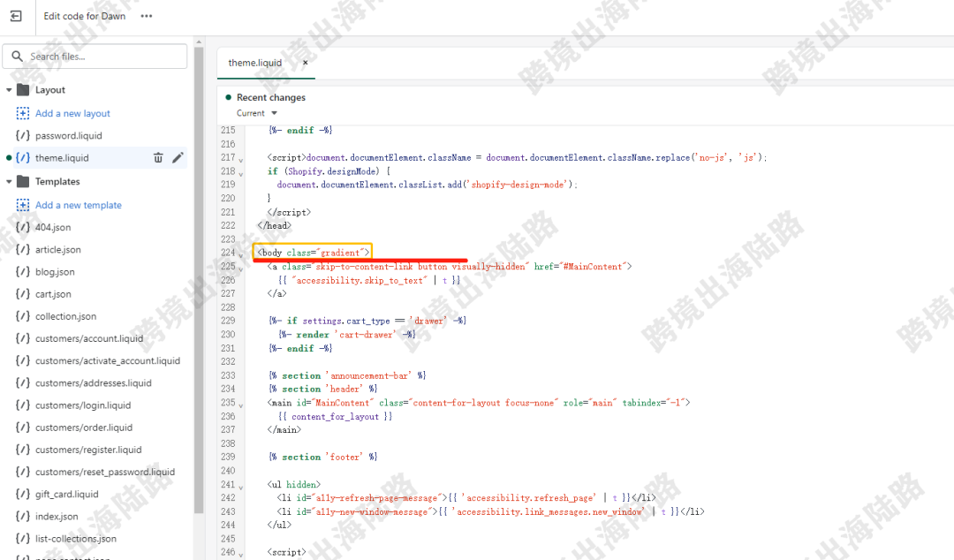Open the three-dots more options menu
The height and width of the screenshot is (560, 954).
coord(146,16)
